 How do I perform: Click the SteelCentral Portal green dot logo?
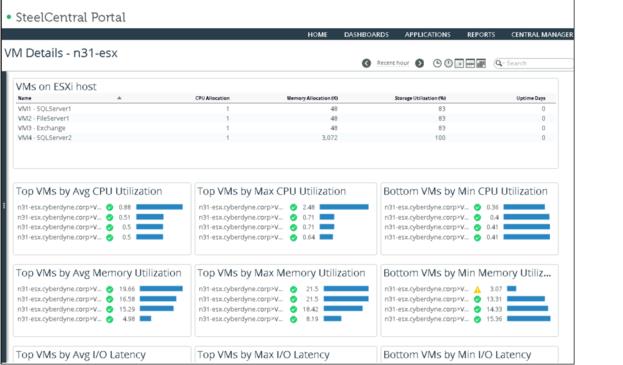9,17
